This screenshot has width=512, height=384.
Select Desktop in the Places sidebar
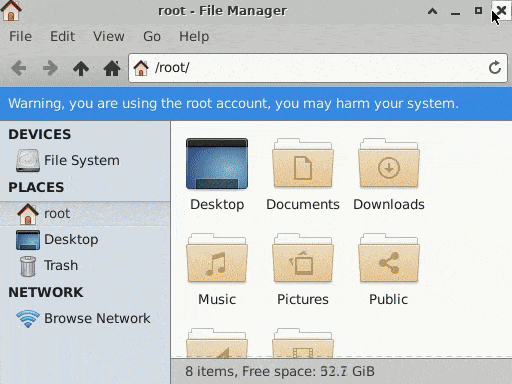(x=85, y=240)
